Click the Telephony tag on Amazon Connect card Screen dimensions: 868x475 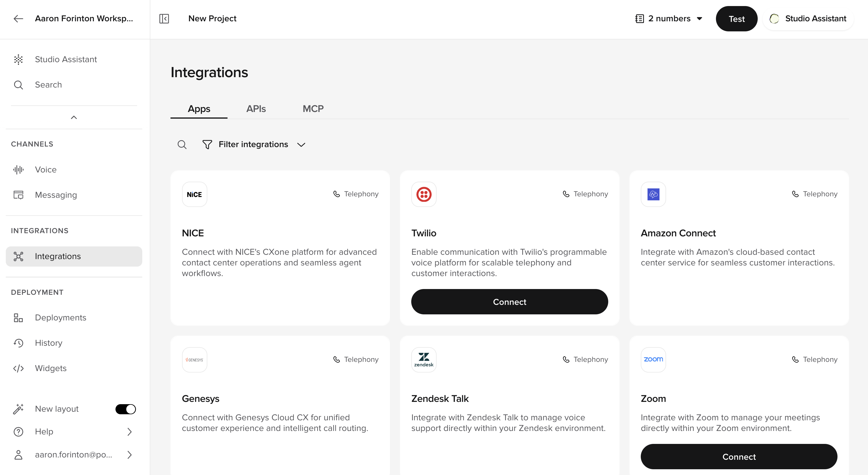814,194
